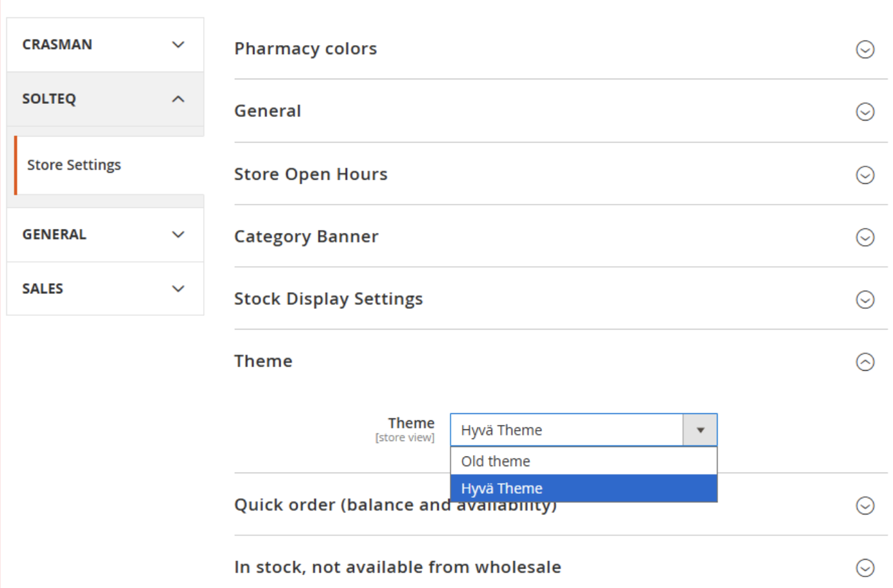This screenshot has width=893, height=588.
Task: Click the Theme select box showing Hyvä Theme
Action: [567, 430]
